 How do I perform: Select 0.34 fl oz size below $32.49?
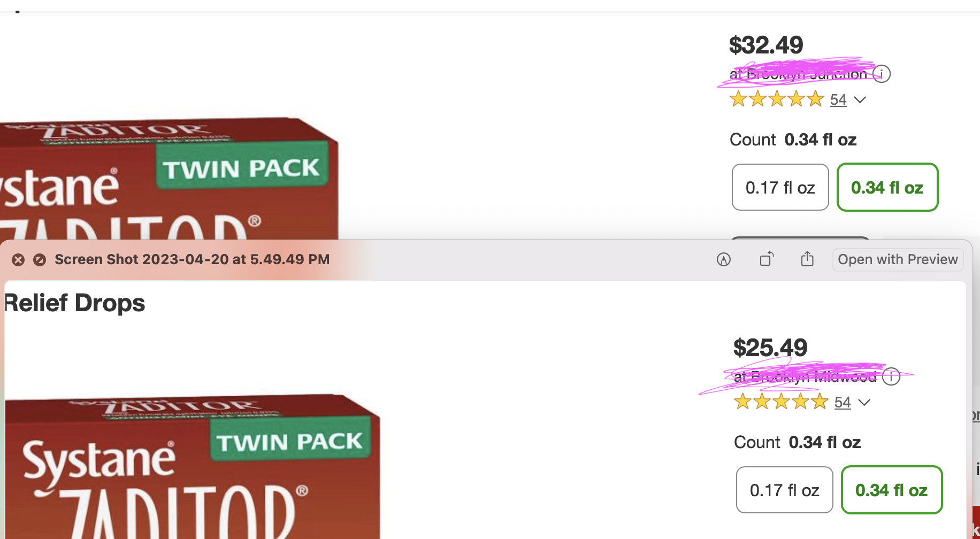(887, 188)
